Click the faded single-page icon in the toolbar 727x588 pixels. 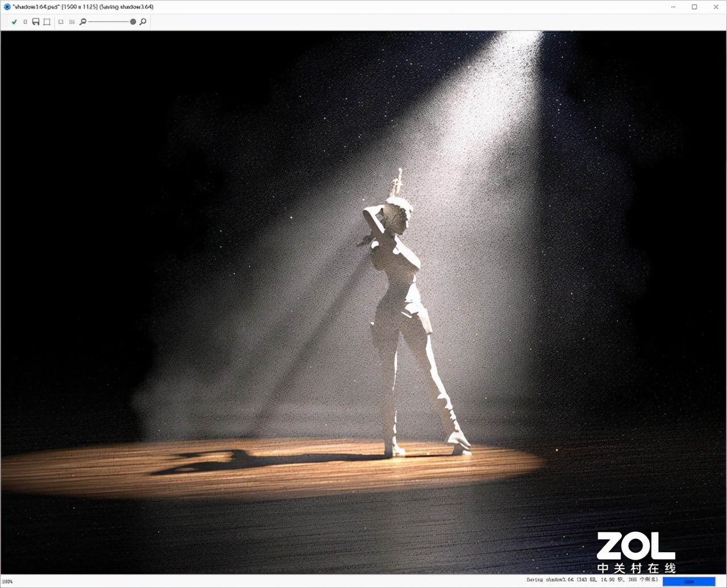(61, 22)
